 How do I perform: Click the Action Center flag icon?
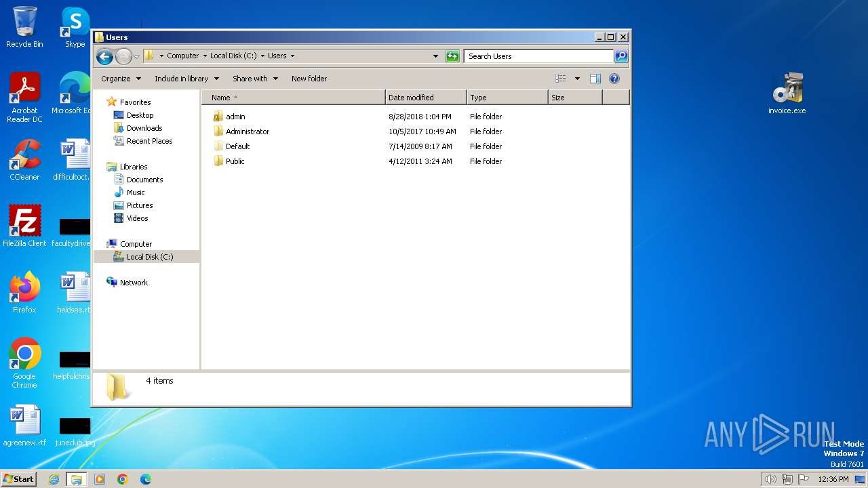click(x=804, y=479)
